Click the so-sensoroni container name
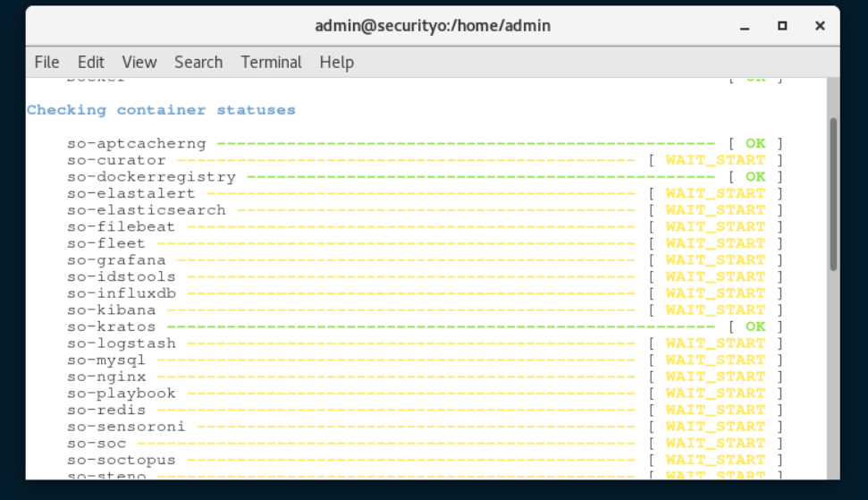This screenshot has height=500, width=868. (126, 426)
